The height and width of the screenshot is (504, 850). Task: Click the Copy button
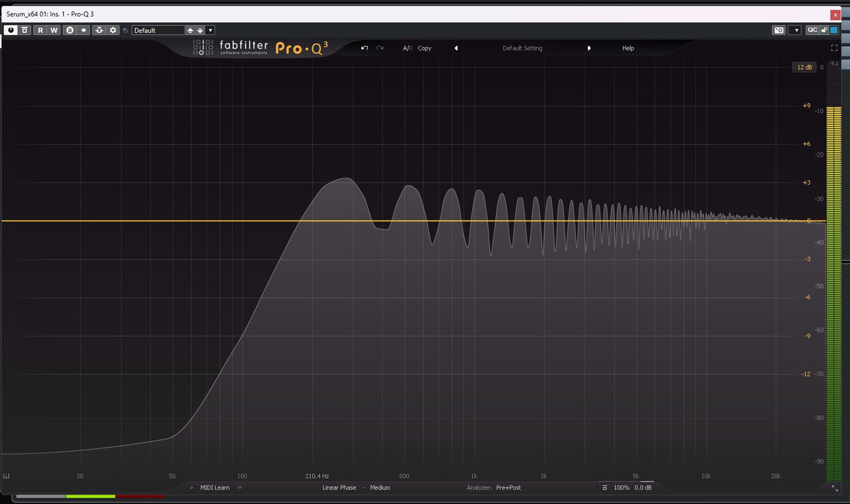[x=424, y=48]
